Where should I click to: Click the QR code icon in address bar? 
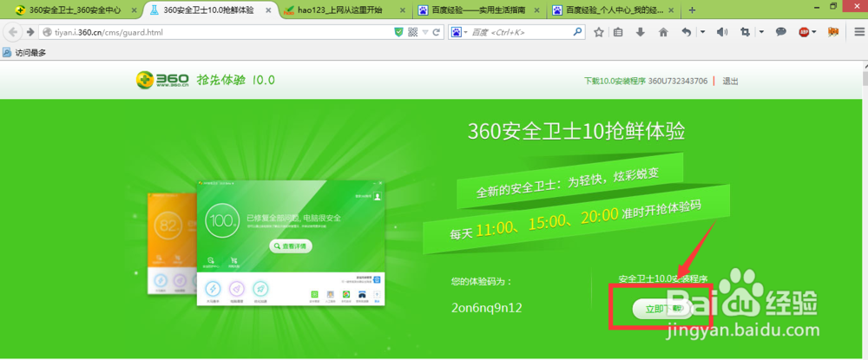[x=412, y=33]
